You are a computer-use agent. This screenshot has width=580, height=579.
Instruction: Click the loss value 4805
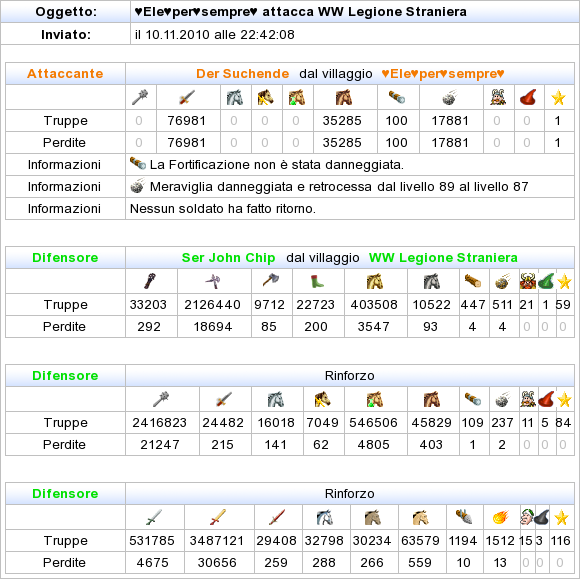tap(374, 444)
